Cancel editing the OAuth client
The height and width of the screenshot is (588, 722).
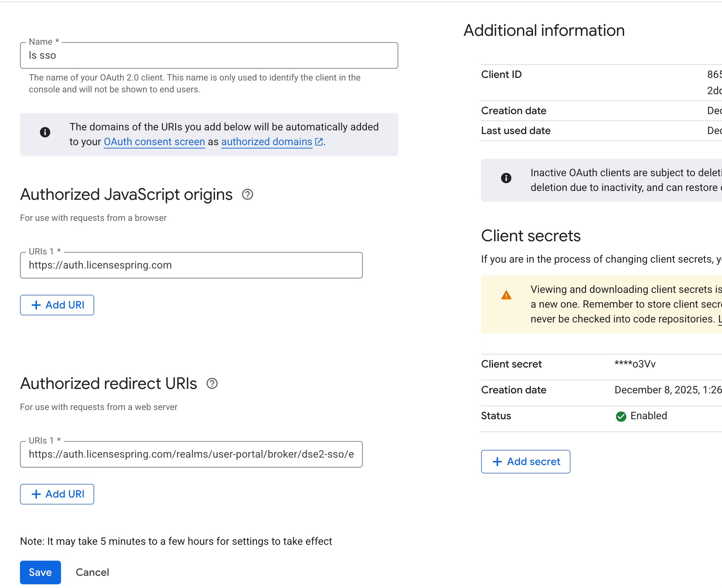coord(92,572)
